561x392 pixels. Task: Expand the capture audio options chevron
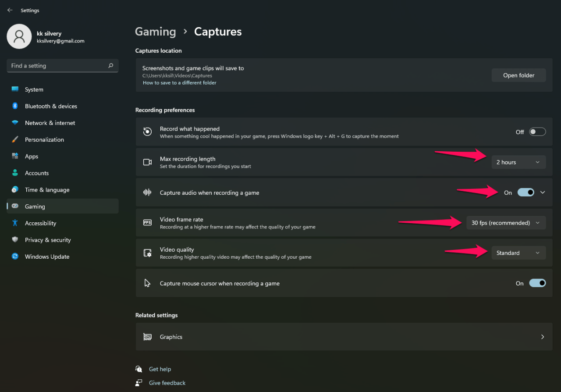click(x=543, y=192)
